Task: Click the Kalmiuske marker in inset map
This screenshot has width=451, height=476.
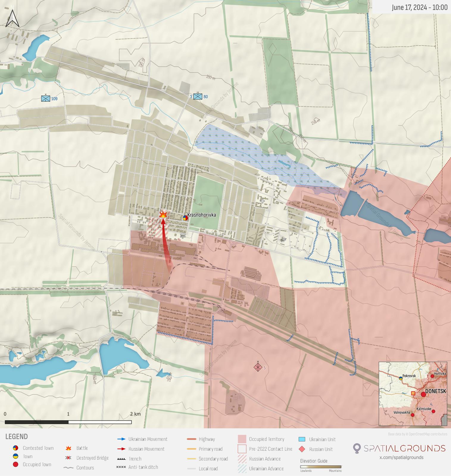Action: point(433,411)
